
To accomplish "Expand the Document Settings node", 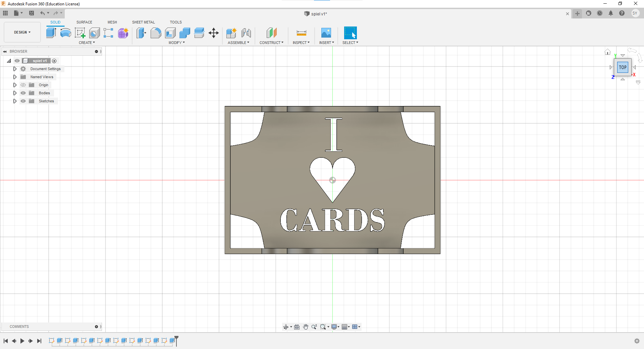I will pyautogui.click(x=15, y=69).
